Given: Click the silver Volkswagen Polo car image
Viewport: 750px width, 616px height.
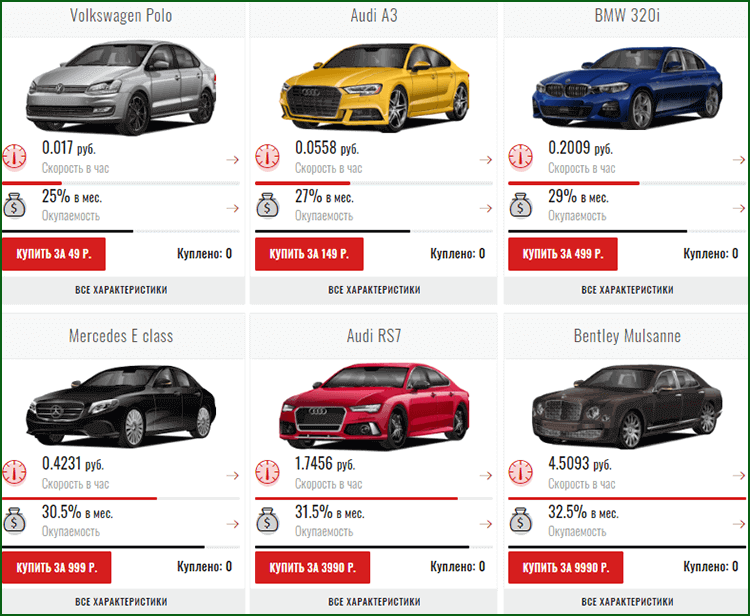Looking at the screenshot, I should pyautogui.click(x=121, y=87).
